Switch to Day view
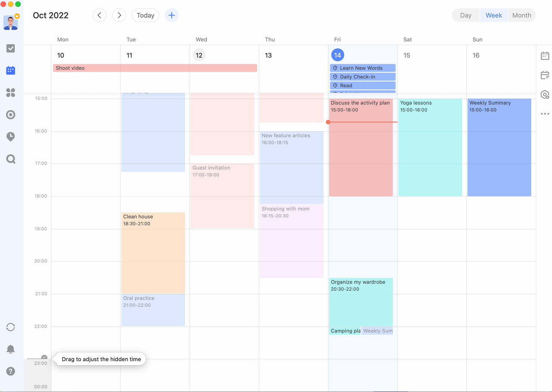 (465, 15)
